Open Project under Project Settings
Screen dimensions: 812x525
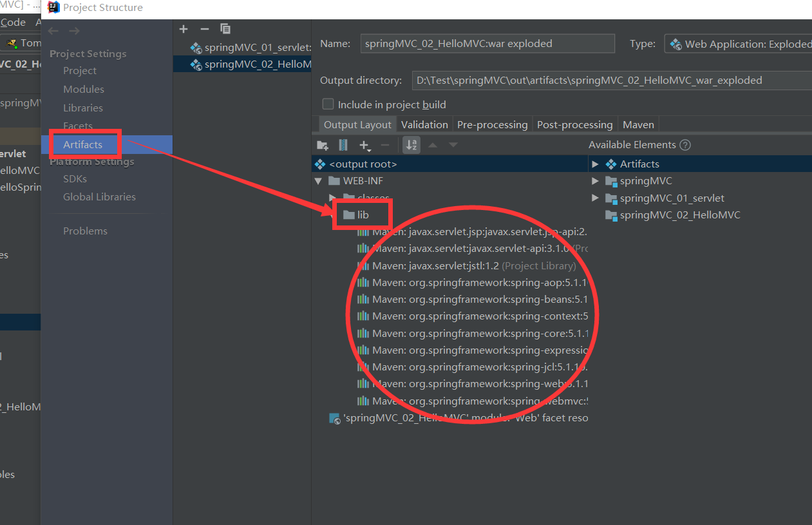click(80, 71)
